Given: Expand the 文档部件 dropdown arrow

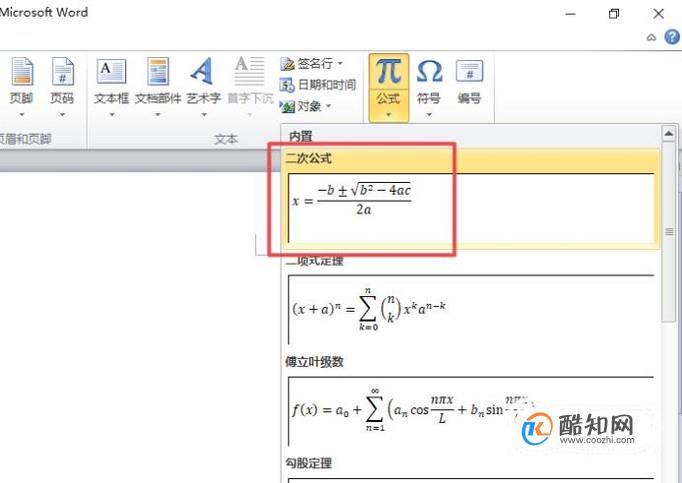Looking at the screenshot, I should [158, 115].
